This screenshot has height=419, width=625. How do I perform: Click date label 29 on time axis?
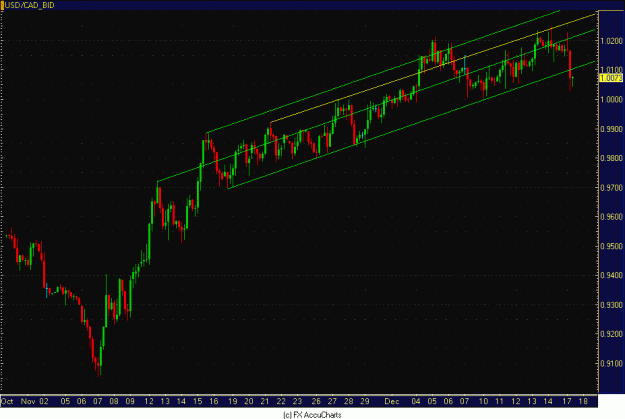[365, 401]
